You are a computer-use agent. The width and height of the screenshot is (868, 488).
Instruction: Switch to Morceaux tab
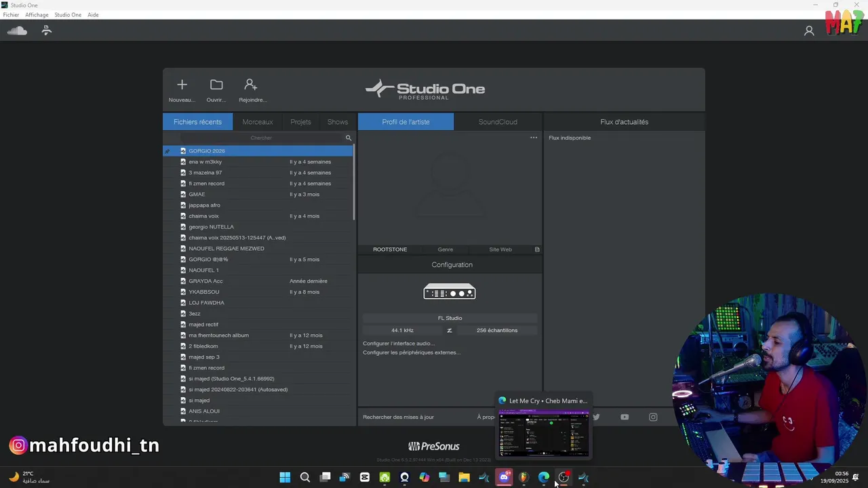pyautogui.click(x=258, y=122)
